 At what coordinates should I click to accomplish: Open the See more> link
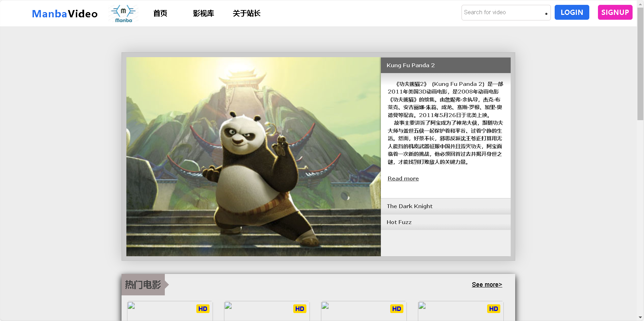(x=487, y=285)
